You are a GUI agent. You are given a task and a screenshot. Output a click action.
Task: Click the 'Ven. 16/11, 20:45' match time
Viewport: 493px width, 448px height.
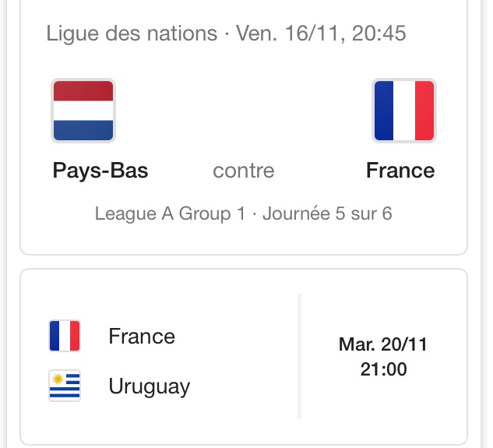[x=321, y=33]
